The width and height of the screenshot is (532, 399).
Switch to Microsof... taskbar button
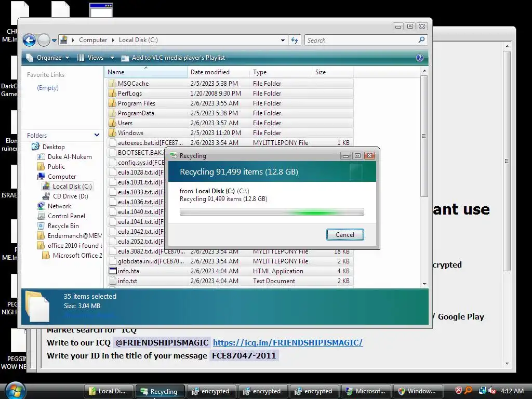coord(366,391)
